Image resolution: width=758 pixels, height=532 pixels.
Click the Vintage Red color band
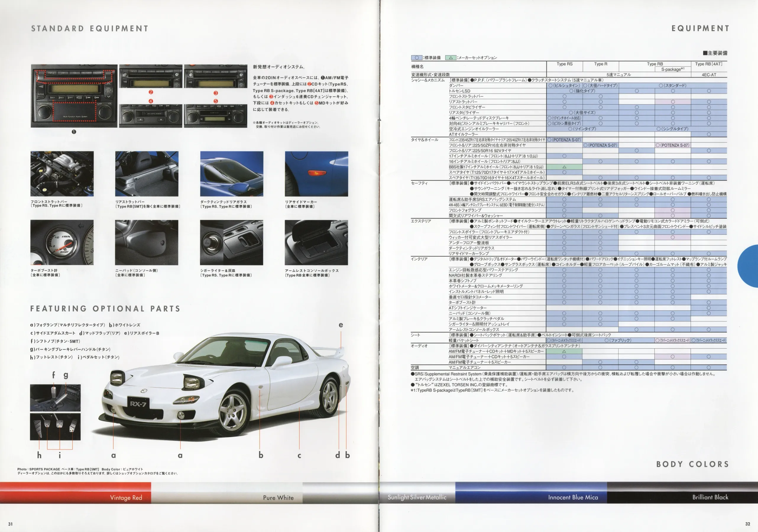click(x=75, y=493)
